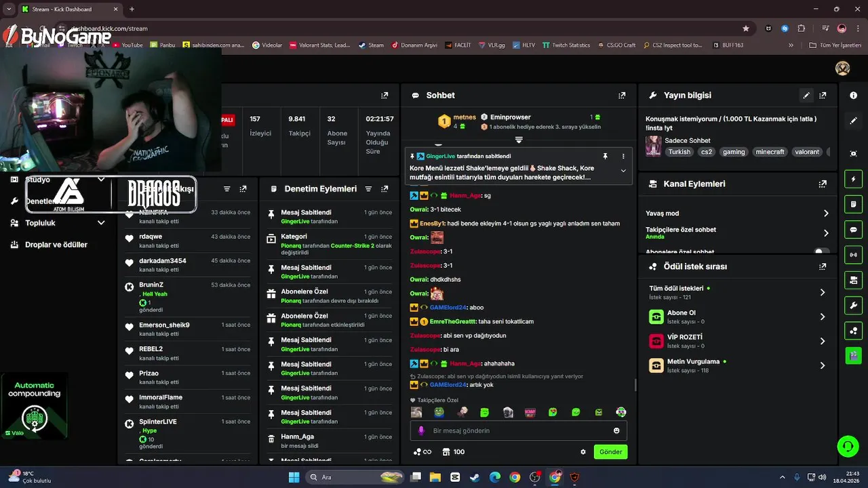Click the minecraft tag chip
Image resolution: width=868 pixels, height=488 pixels.
pos(770,152)
